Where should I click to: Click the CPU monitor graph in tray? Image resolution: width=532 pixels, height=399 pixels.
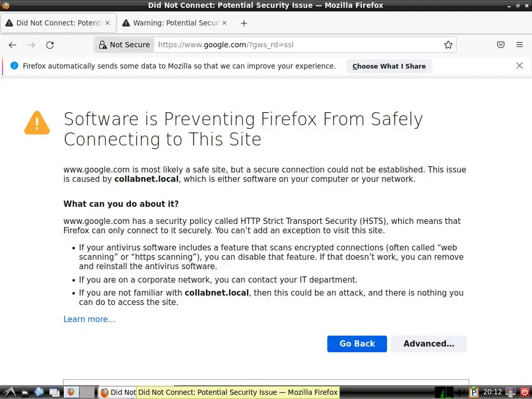pyautogui.click(x=444, y=393)
